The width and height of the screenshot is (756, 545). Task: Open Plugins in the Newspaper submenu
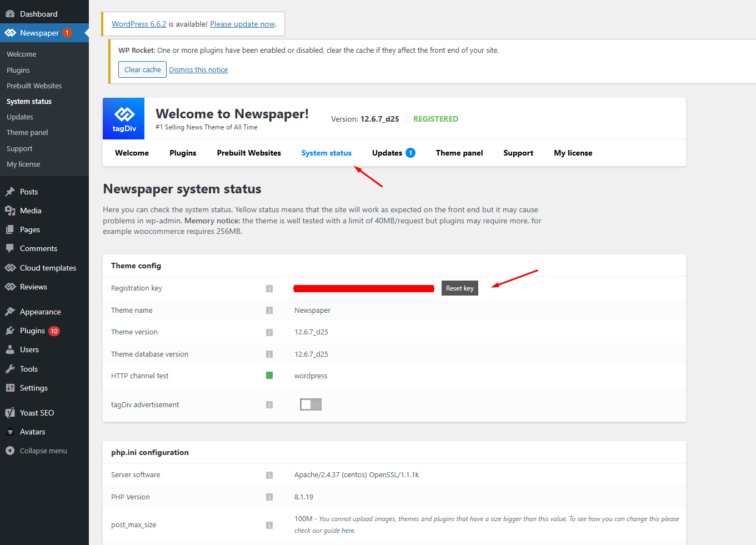pyautogui.click(x=18, y=70)
